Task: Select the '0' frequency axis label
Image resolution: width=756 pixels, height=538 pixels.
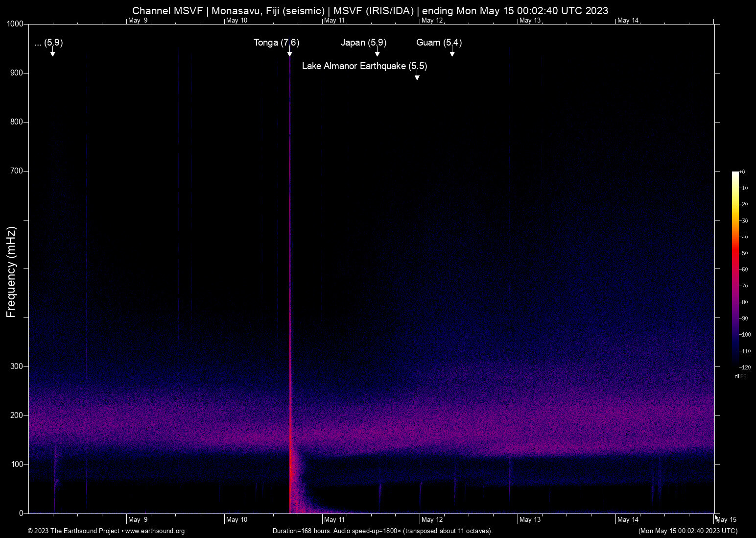Action: click(21, 514)
